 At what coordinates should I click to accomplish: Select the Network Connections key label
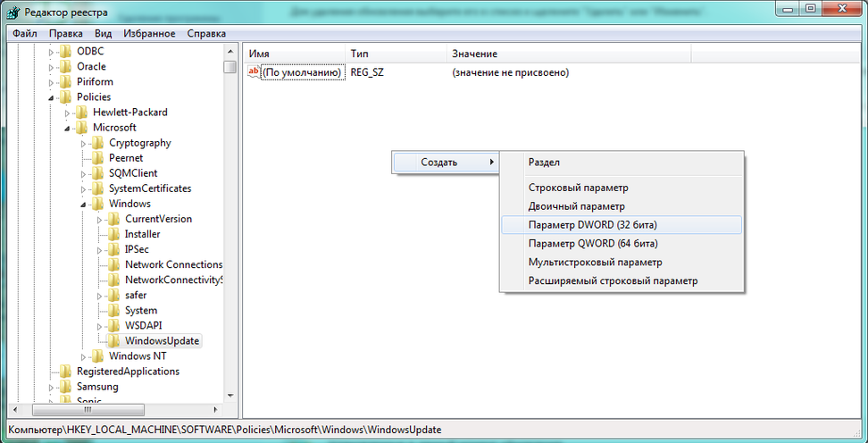point(173,264)
